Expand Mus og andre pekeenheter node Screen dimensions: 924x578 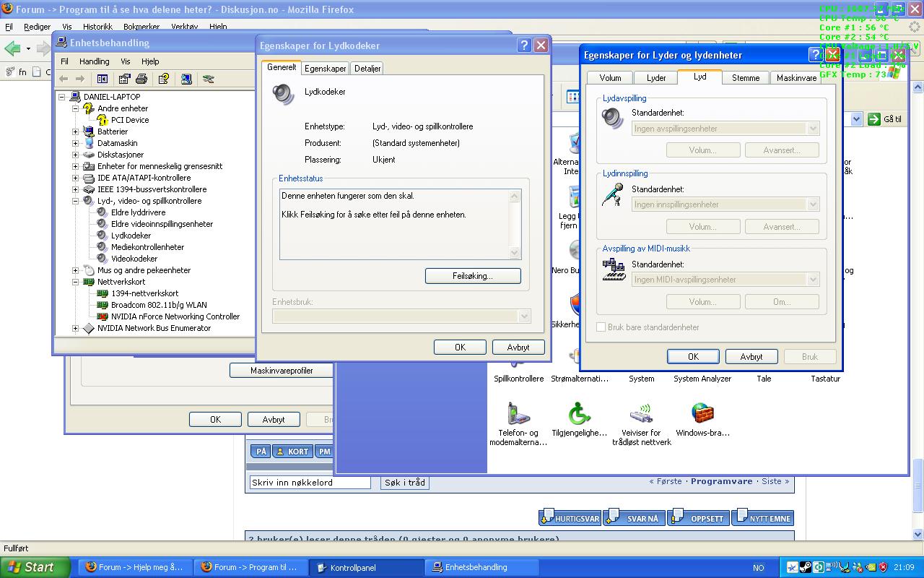[x=75, y=270]
